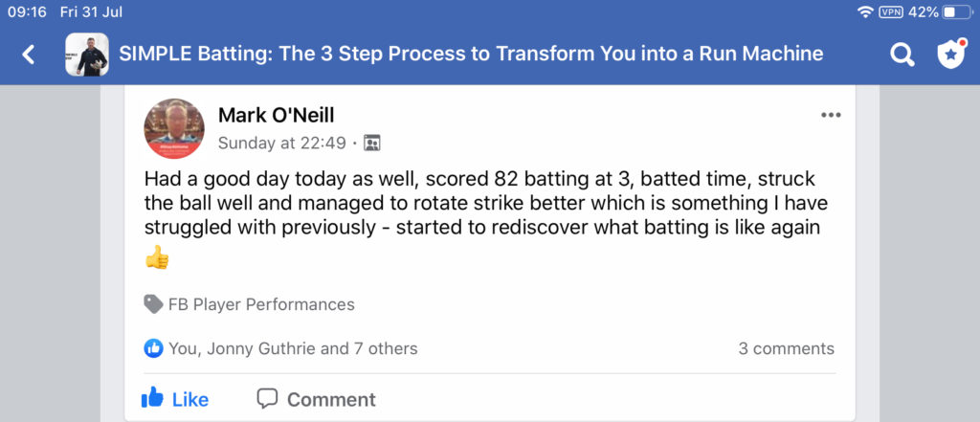View Mark O'Neill's profile picture

174,128
